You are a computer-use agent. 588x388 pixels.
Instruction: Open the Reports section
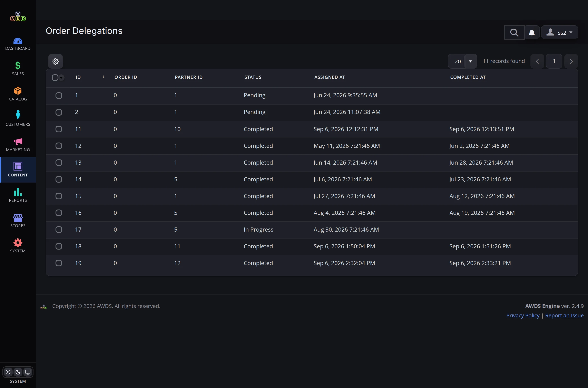click(x=18, y=195)
